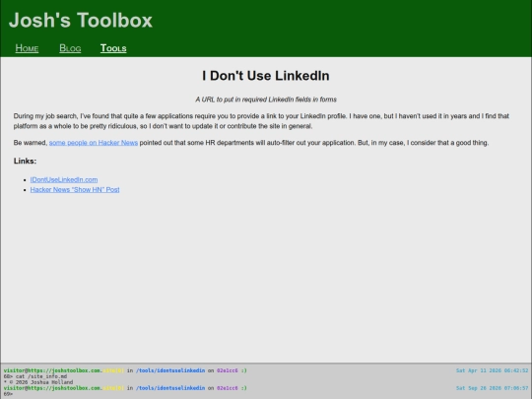
Task: Open the Hacker News "Show HN" Post link
Action: tap(75, 190)
